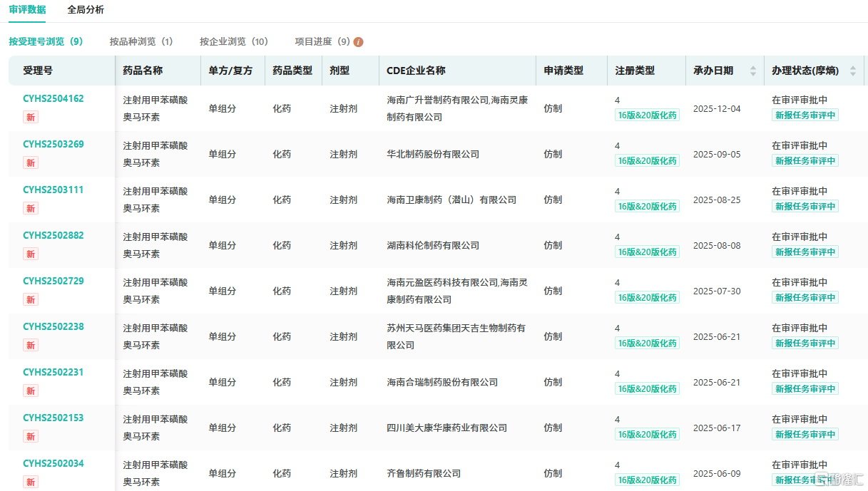Click the 新 badge under CYHS2502238
Viewport: 868px width, 491px height.
pos(31,346)
